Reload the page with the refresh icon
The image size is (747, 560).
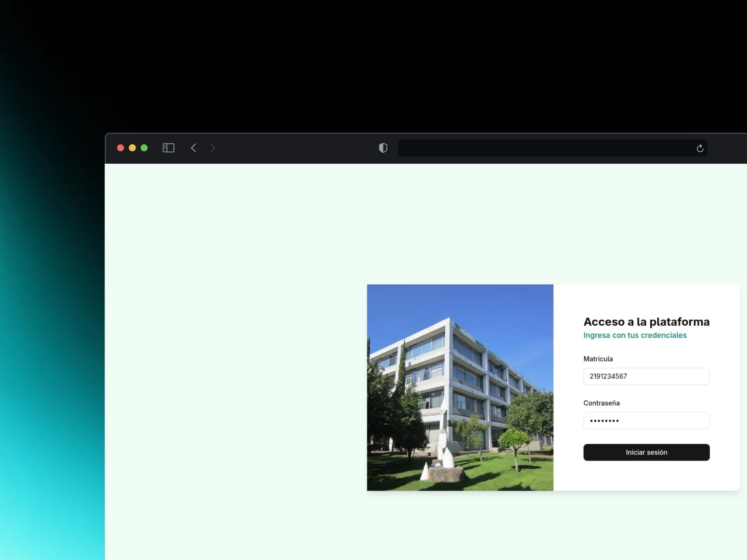pyautogui.click(x=700, y=148)
